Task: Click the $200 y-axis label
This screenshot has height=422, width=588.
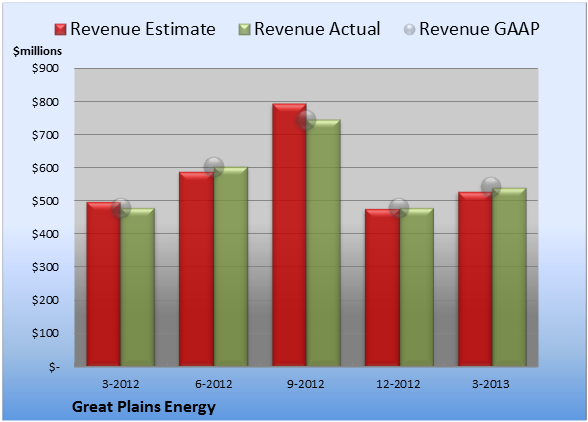Action: tap(45, 300)
